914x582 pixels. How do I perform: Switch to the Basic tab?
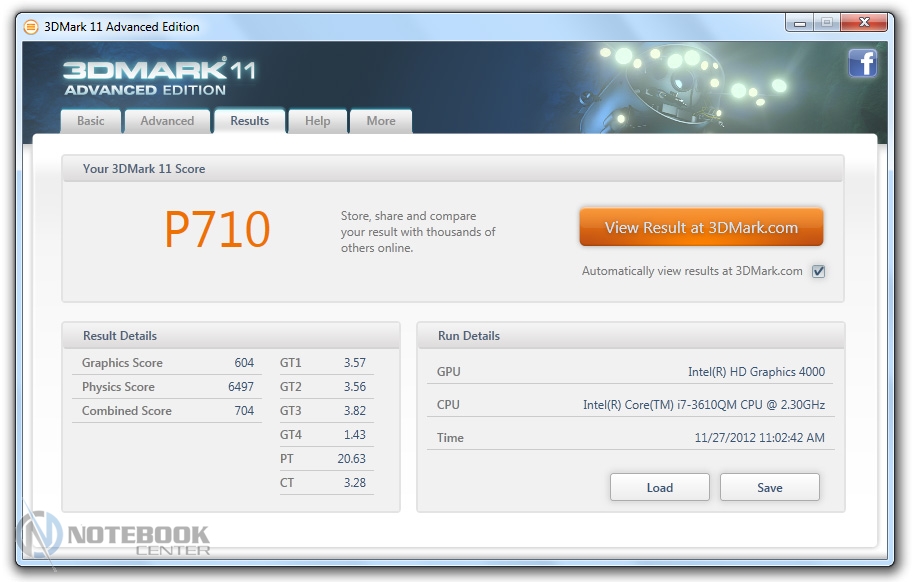pyautogui.click(x=91, y=121)
